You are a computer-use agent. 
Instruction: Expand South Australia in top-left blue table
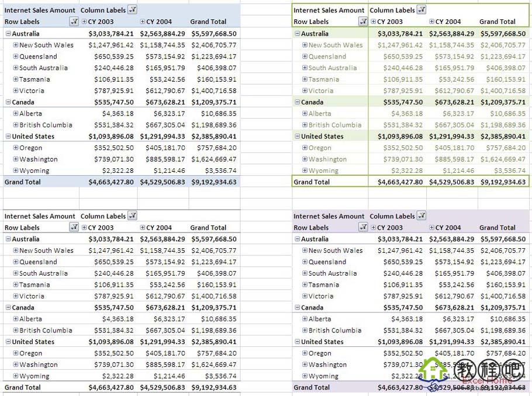16,68
